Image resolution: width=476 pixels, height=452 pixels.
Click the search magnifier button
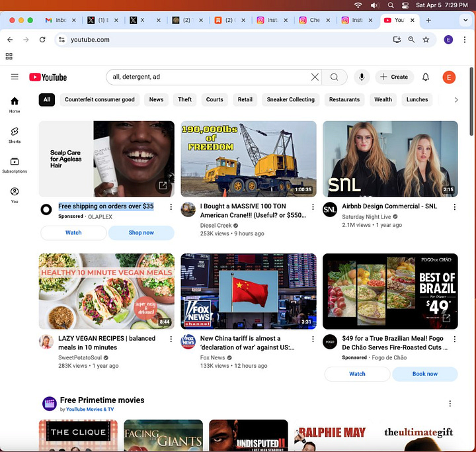tap(335, 77)
